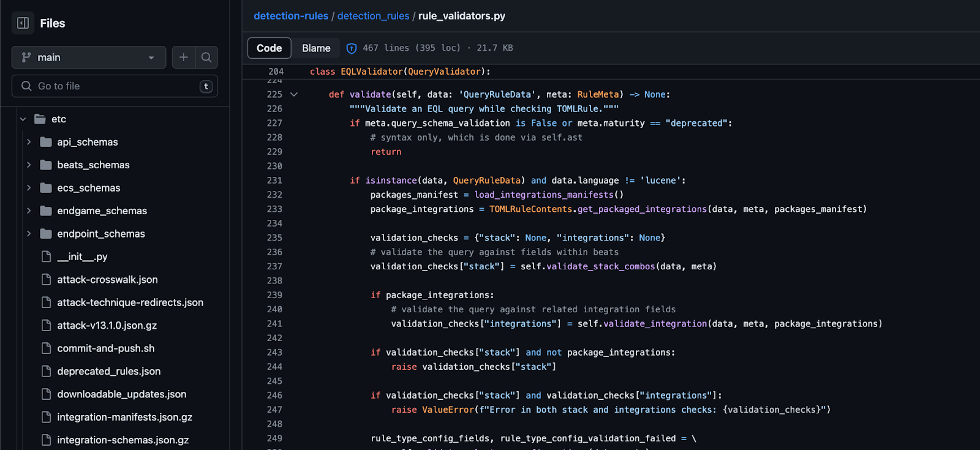Viewport: 980px width, 450px height.
Task: Focus the Go to file input
Action: [115, 86]
